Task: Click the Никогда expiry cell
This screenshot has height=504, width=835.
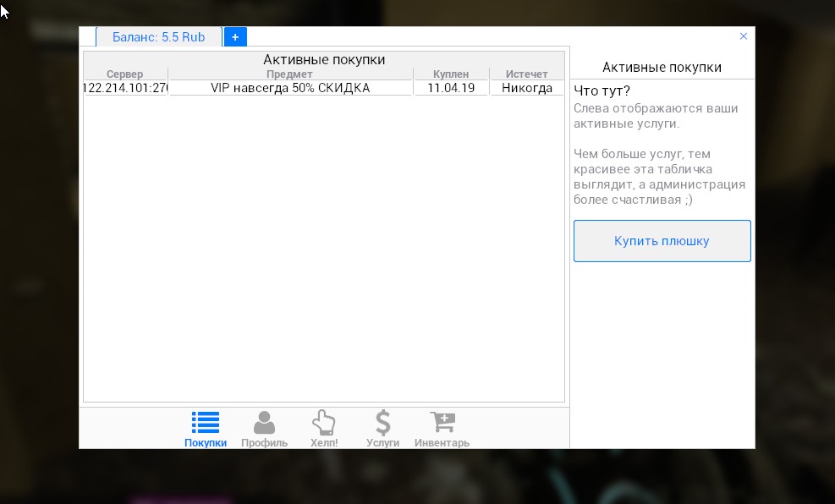Action: pos(526,88)
